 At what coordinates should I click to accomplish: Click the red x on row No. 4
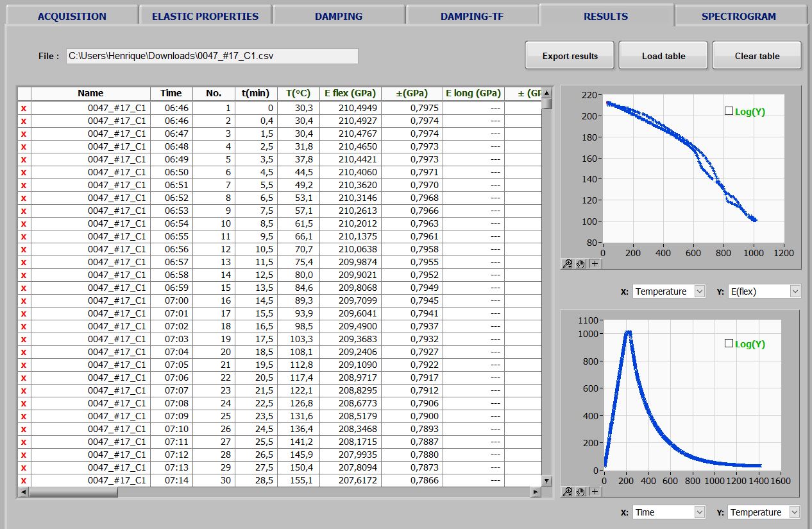pyautogui.click(x=24, y=146)
